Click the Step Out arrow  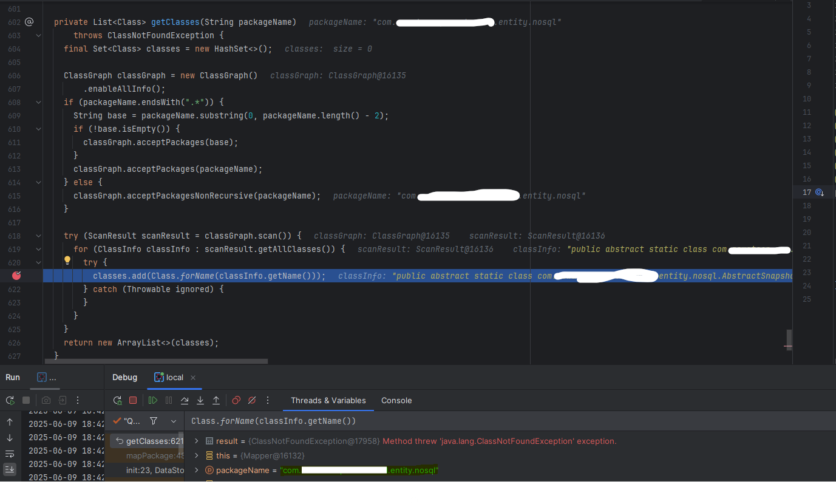(x=216, y=400)
